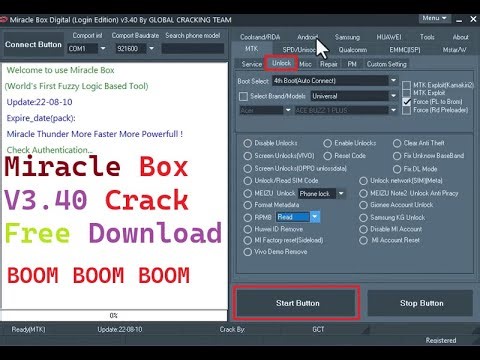Click the Start Button
The height and width of the screenshot is (360, 480).
click(296, 303)
